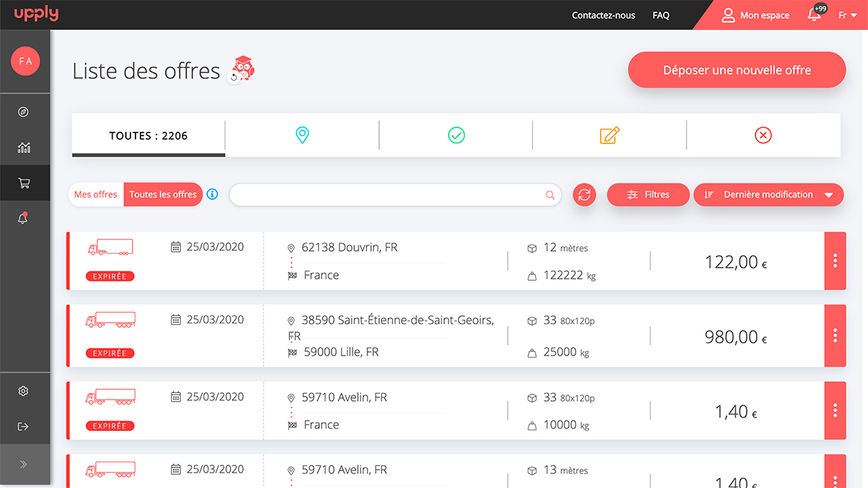
Task: Switch to the green checkmark tab
Action: coord(456,135)
